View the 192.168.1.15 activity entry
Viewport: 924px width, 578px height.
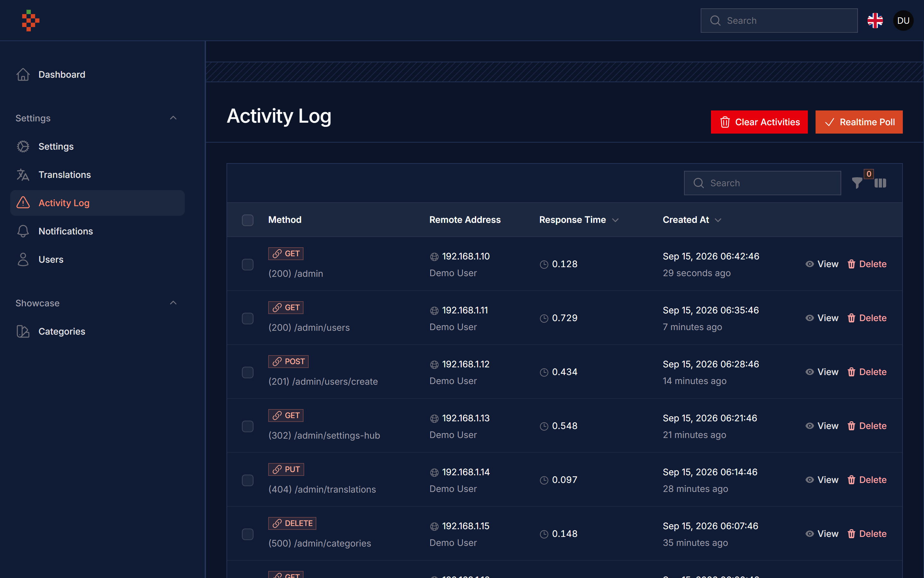[x=822, y=534]
